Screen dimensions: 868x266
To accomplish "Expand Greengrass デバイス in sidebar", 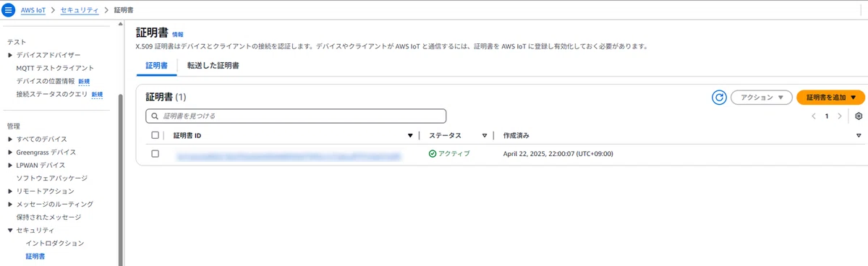I will (x=10, y=152).
